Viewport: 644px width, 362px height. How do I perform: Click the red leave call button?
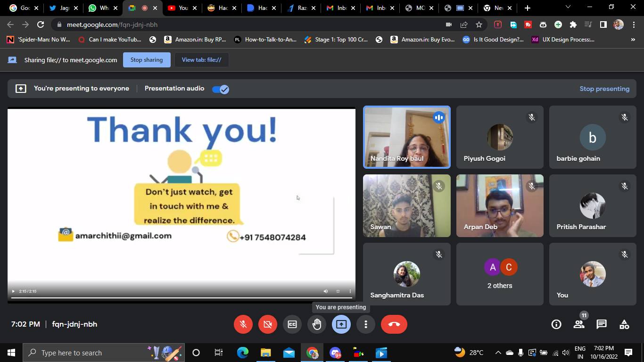tap(394, 324)
